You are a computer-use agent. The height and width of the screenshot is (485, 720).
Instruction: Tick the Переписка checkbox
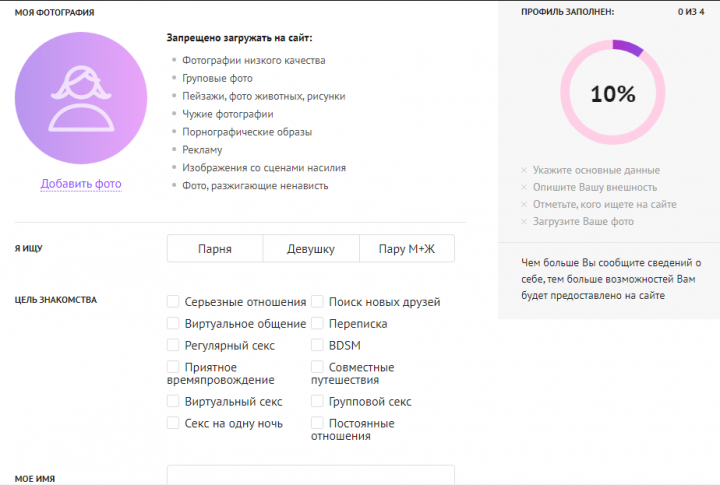coord(317,323)
